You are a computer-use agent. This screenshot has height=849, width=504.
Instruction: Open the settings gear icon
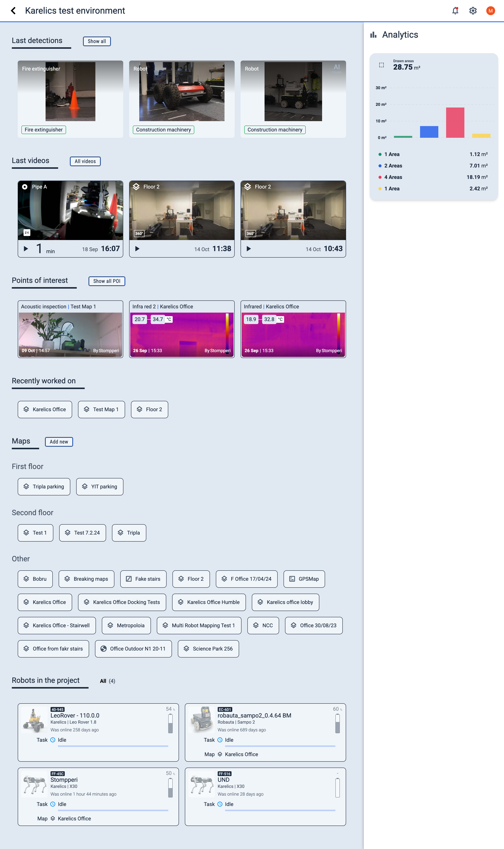(473, 11)
